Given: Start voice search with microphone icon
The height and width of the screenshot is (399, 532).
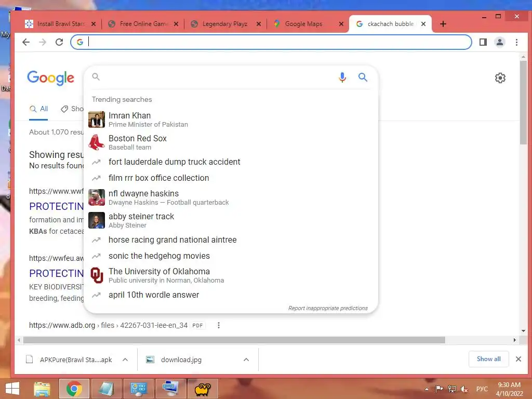Looking at the screenshot, I should pyautogui.click(x=342, y=77).
